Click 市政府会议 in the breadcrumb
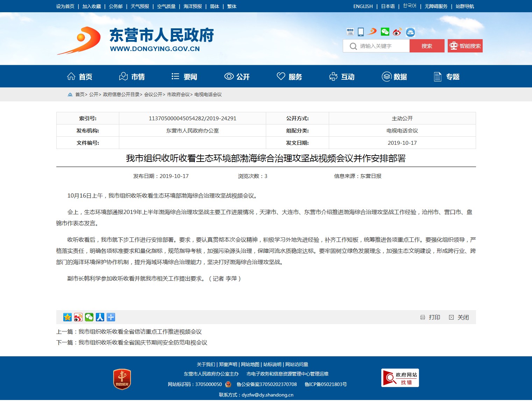Viewport: 532px width, 407px height. click(178, 94)
